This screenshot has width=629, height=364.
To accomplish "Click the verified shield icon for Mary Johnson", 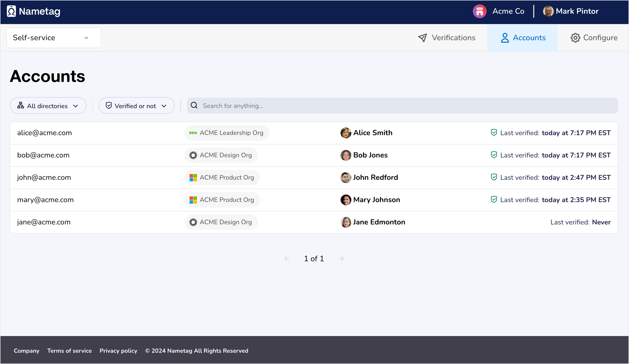I will click(494, 199).
